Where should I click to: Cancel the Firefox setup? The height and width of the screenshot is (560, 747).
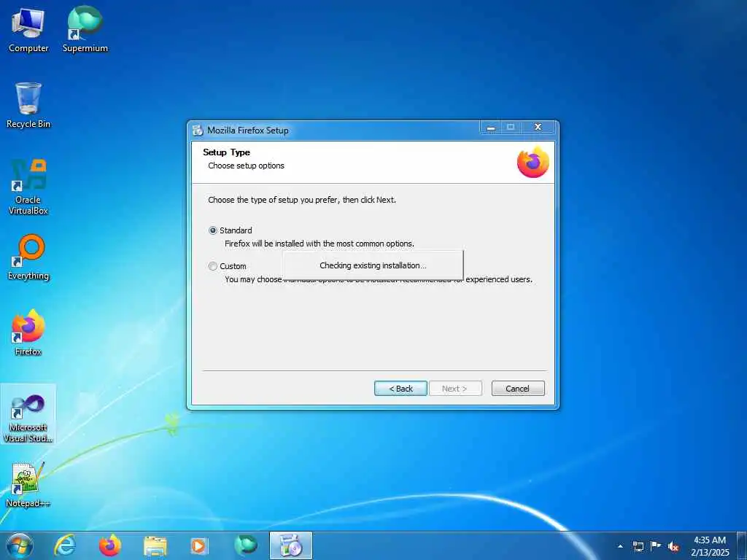[x=518, y=388]
